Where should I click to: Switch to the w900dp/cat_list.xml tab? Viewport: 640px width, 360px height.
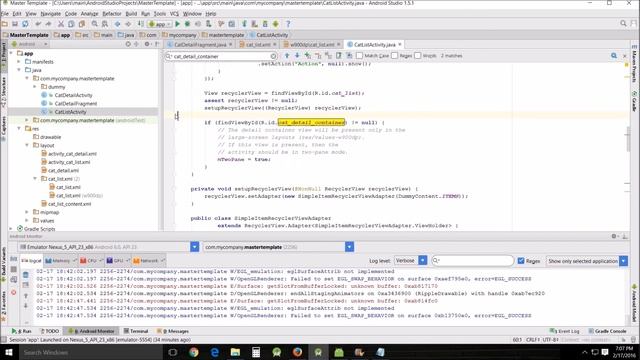point(312,44)
